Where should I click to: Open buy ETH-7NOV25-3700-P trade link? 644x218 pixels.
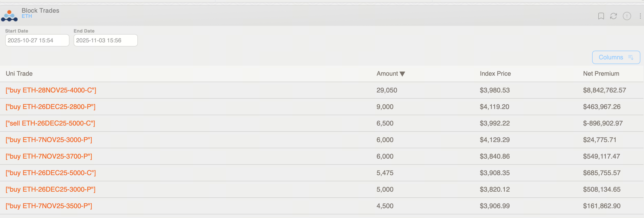tap(49, 157)
